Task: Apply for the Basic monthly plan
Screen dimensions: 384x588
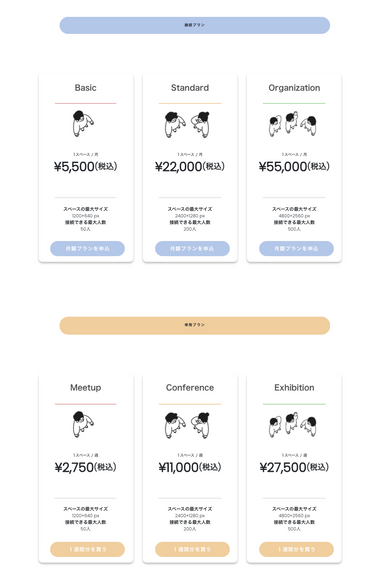Action: tap(87, 249)
